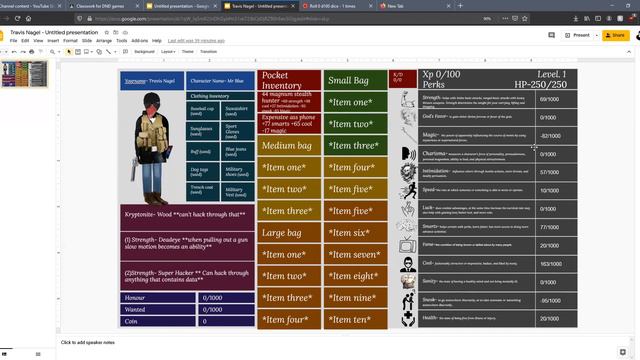
Task: Hide the menus with collapse chevron
Action: pos(629,52)
